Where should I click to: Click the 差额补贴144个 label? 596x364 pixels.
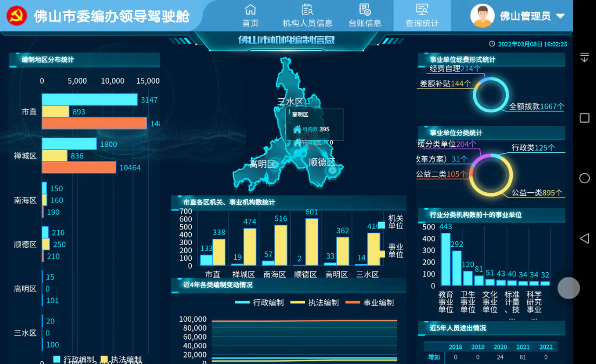445,84
